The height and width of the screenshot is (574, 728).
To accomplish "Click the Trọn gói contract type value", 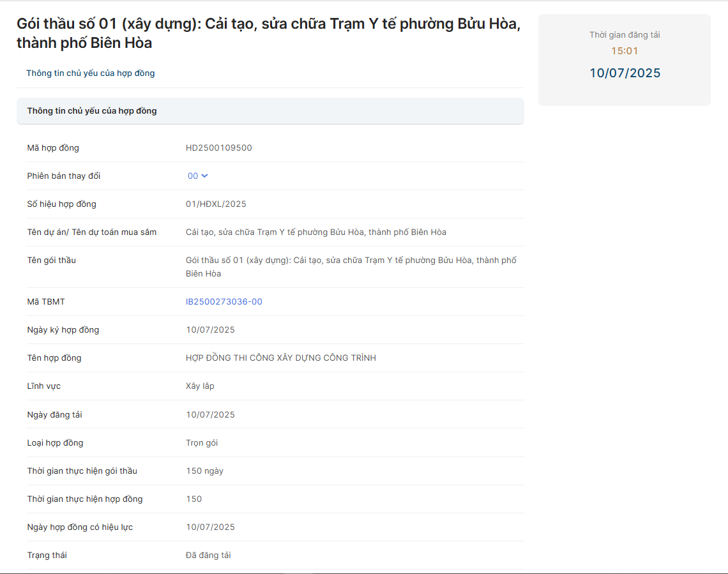I will coord(202,443).
